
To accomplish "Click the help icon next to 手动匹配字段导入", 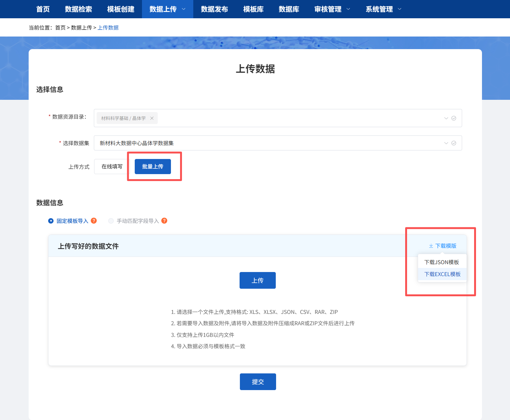I will [164, 221].
